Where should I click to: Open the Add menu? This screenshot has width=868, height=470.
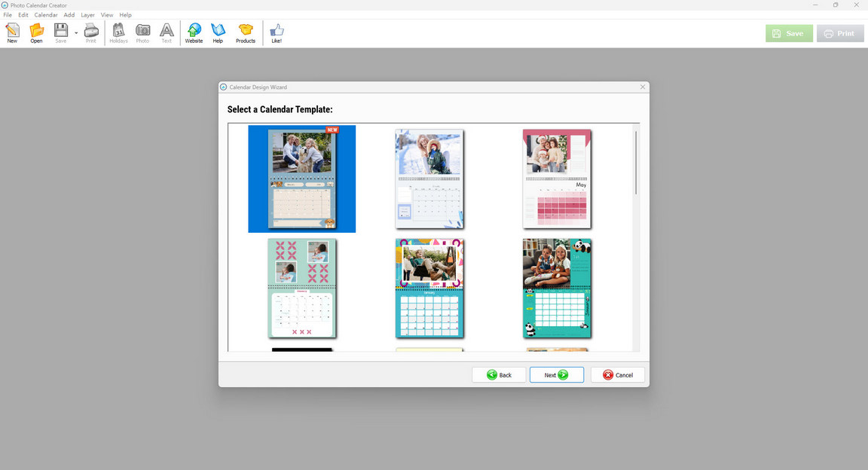[69, 15]
